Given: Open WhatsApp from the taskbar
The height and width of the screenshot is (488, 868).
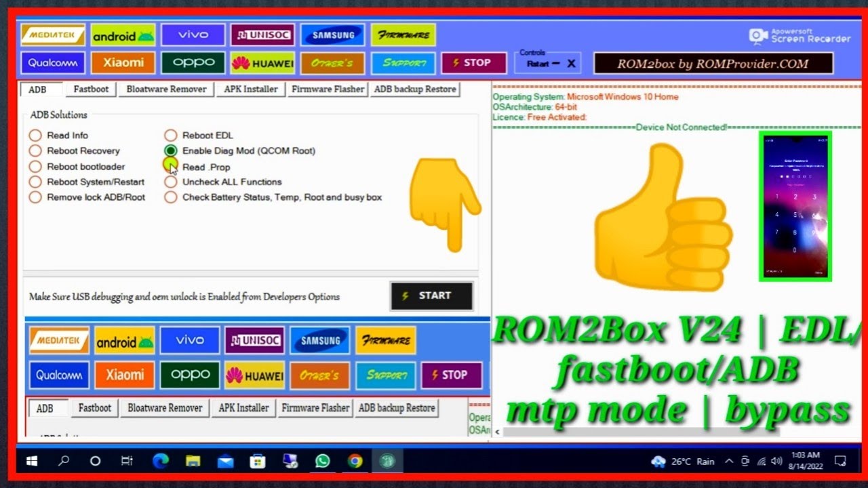Looking at the screenshot, I should pos(322,461).
